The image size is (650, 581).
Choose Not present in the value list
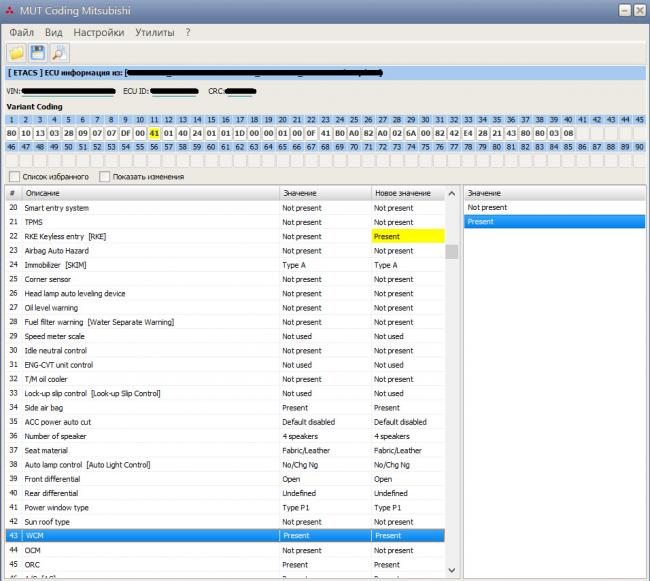tap(487, 207)
